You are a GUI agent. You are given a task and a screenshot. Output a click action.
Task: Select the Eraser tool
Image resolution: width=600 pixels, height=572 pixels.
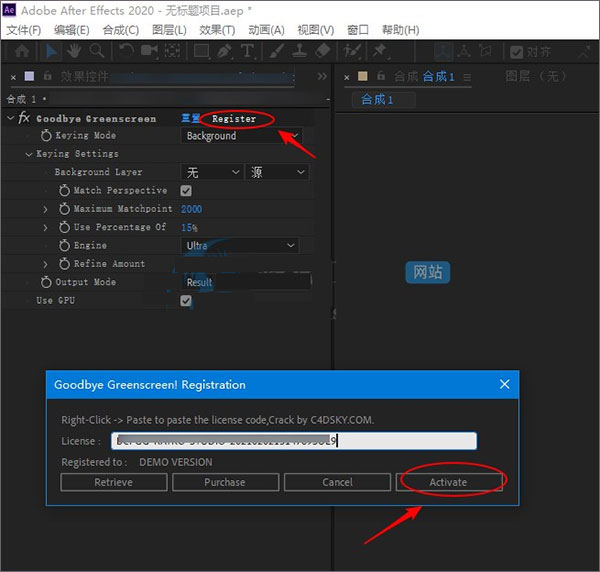[x=322, y=50]
